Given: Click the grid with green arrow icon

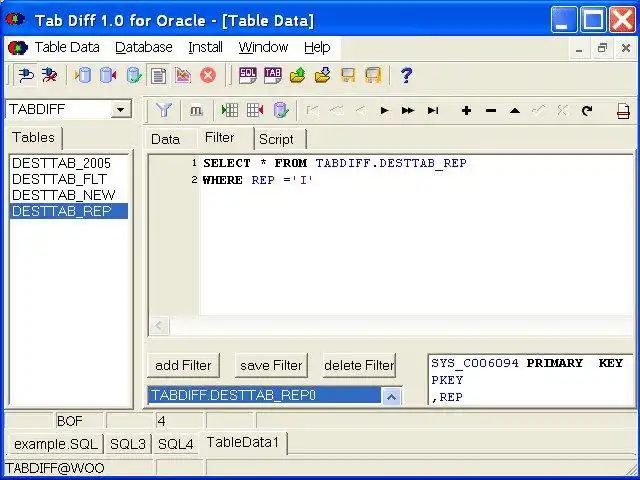Looking at the screenshot, I should (230, 110).
